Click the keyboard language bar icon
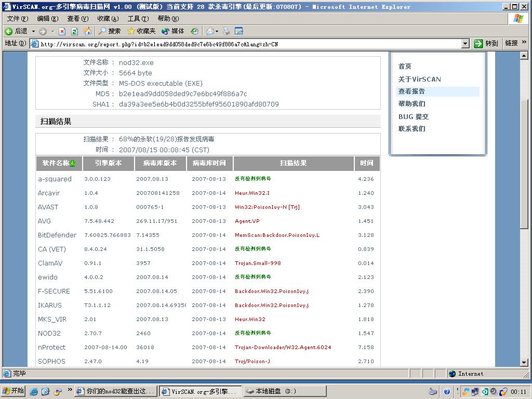The height and width of the screenshot is (399, 532). pos(432,392)
